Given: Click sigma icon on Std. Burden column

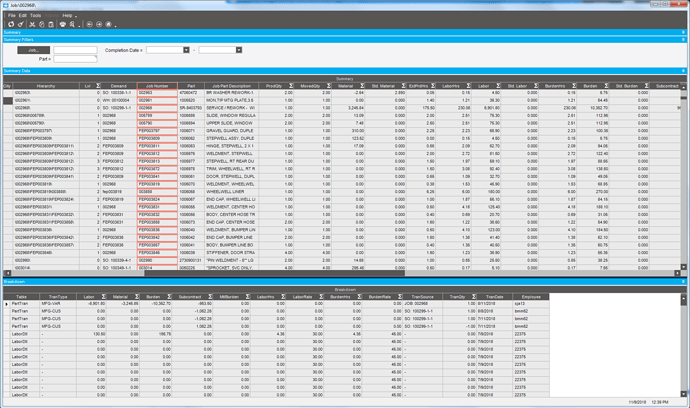Looking at the screenshot, I should (646, 86).
